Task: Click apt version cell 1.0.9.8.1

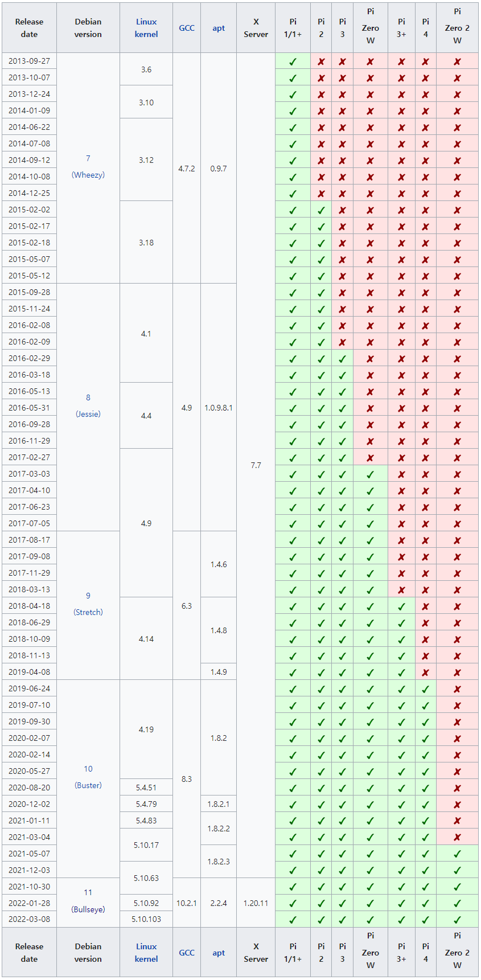Action: pos(219,408)
